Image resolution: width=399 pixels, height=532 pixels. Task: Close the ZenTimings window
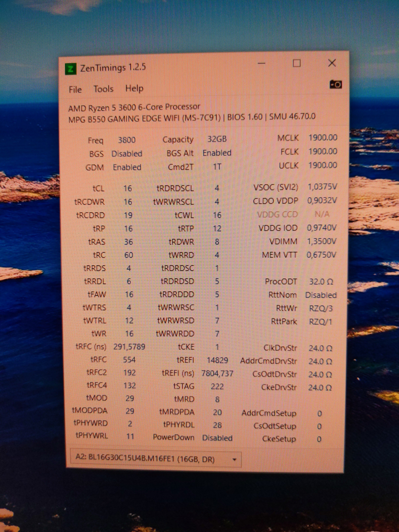(332, 63)
